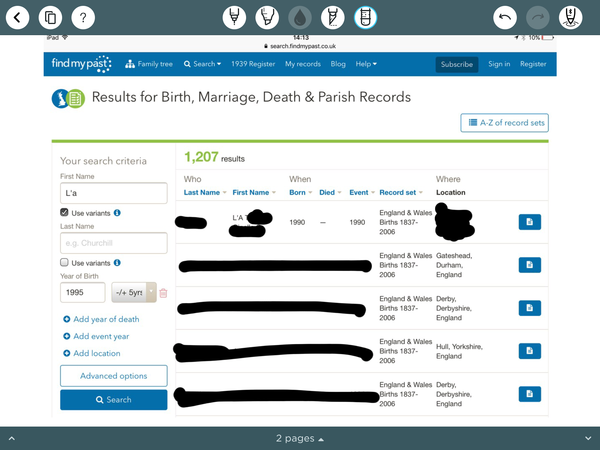Select the eraser tool in markup bar
The width and height of the screenshot is (600, 450).
coord(366,17)
